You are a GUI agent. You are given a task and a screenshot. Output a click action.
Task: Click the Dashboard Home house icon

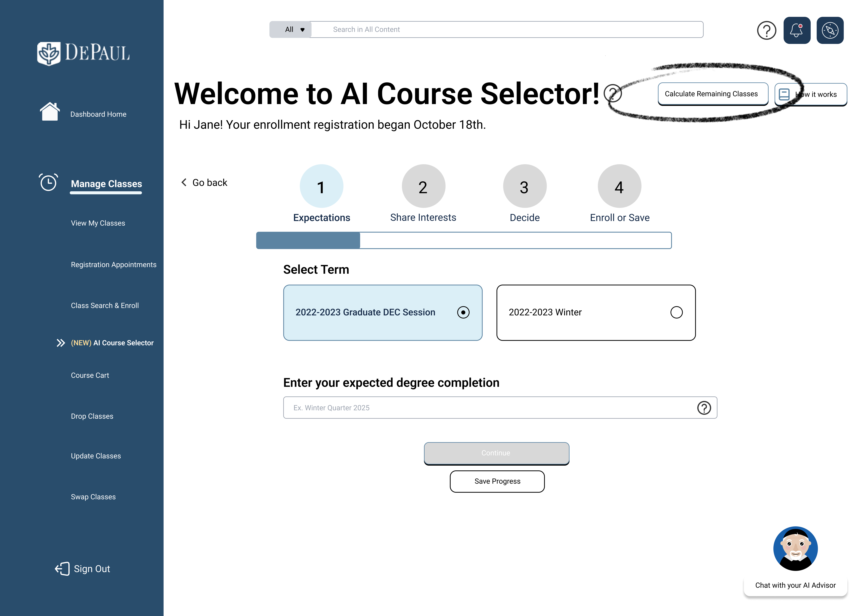(50, 112)
